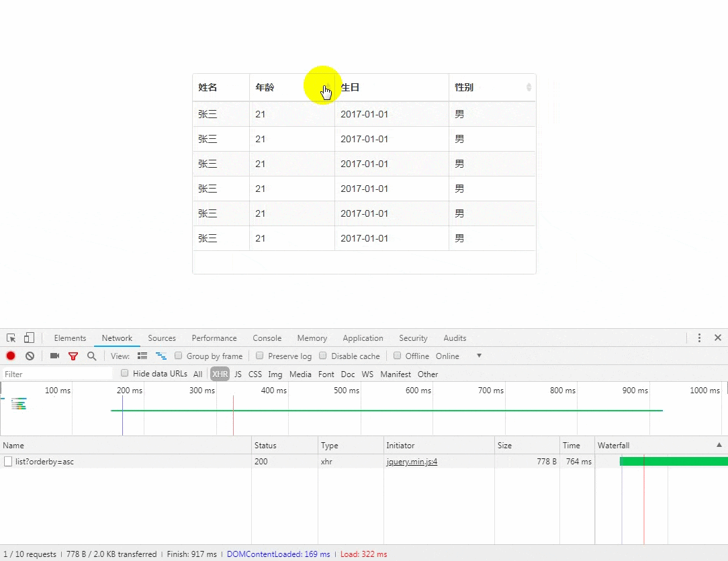
Task: Open the Console tab
Action: pos(267,338)
